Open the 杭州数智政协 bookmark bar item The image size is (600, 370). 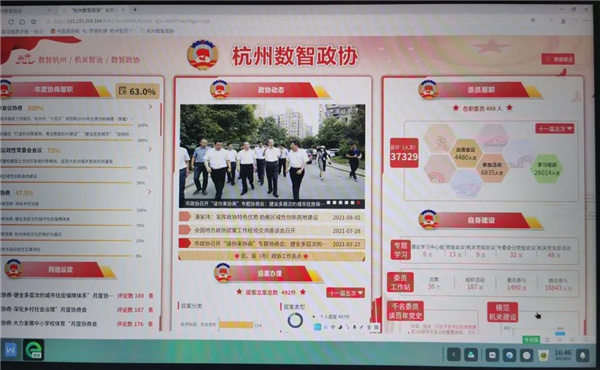[157, 31]
